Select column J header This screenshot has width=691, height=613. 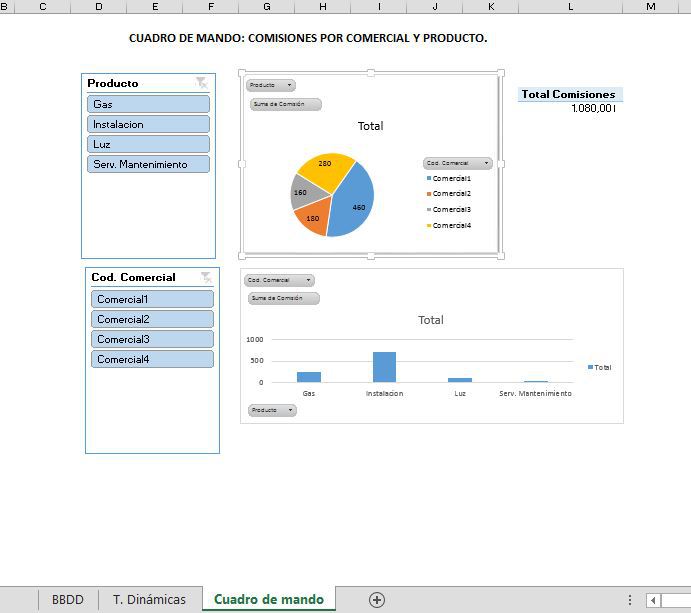435,7
